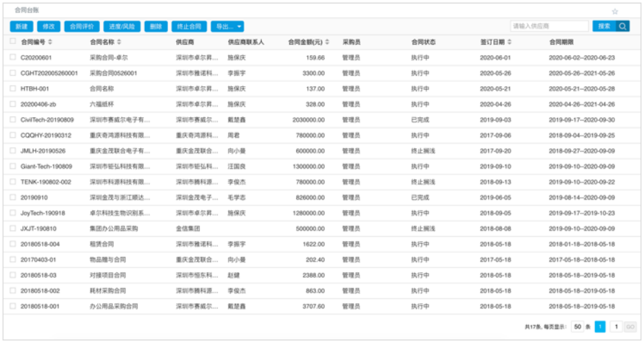
Task: Click the highlighted page 1 button
Action: (x=600, y=327)
